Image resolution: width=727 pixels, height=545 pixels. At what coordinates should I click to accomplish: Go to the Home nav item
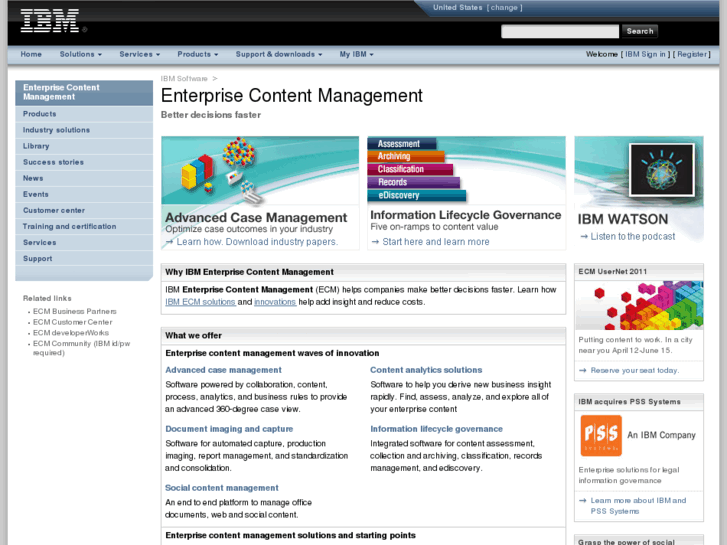click(31, 54)
